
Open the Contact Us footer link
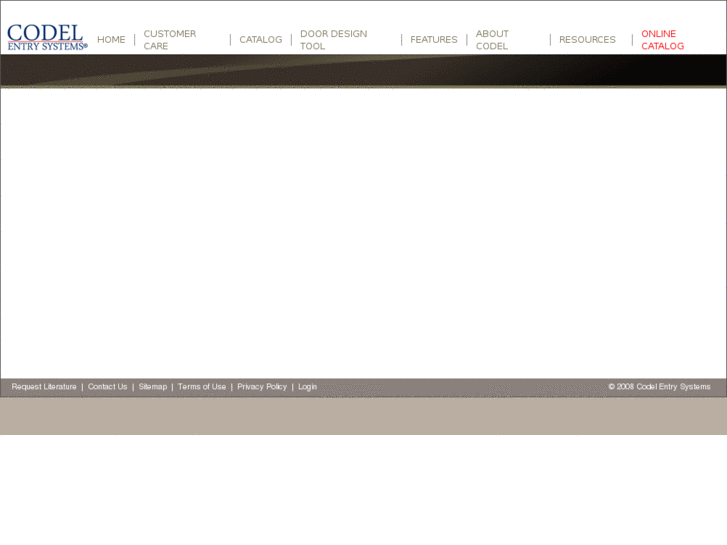point(108,386)
